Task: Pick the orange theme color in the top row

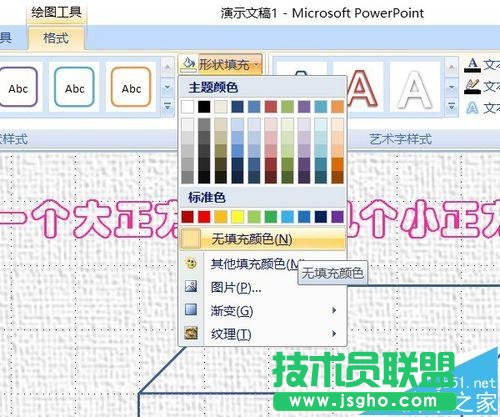Action: pos(338,107)
